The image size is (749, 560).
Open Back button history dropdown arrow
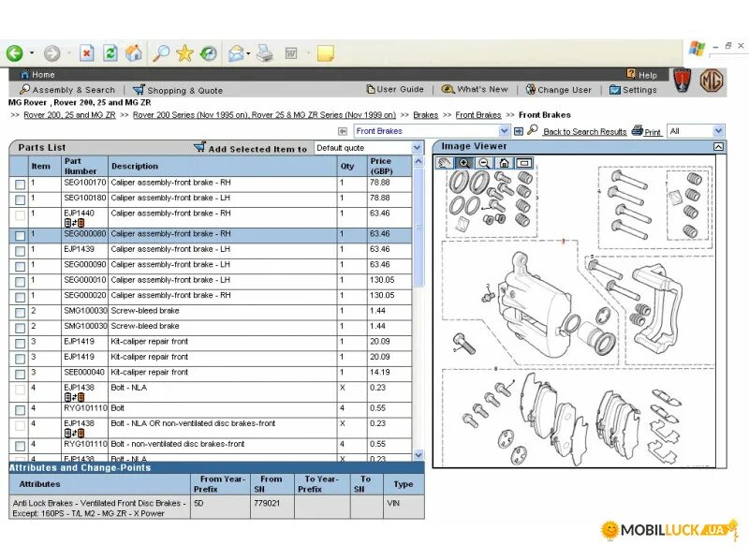pos(32,53)
